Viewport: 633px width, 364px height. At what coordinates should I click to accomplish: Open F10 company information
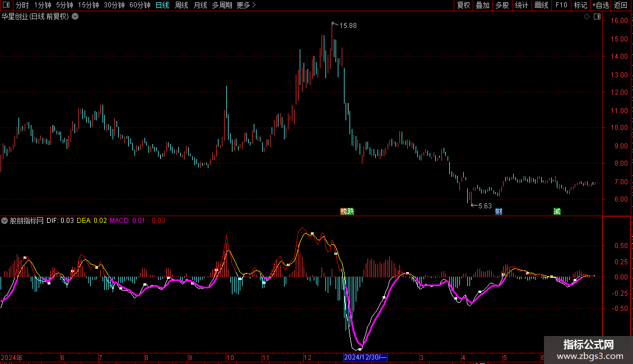tap(561, 5)
